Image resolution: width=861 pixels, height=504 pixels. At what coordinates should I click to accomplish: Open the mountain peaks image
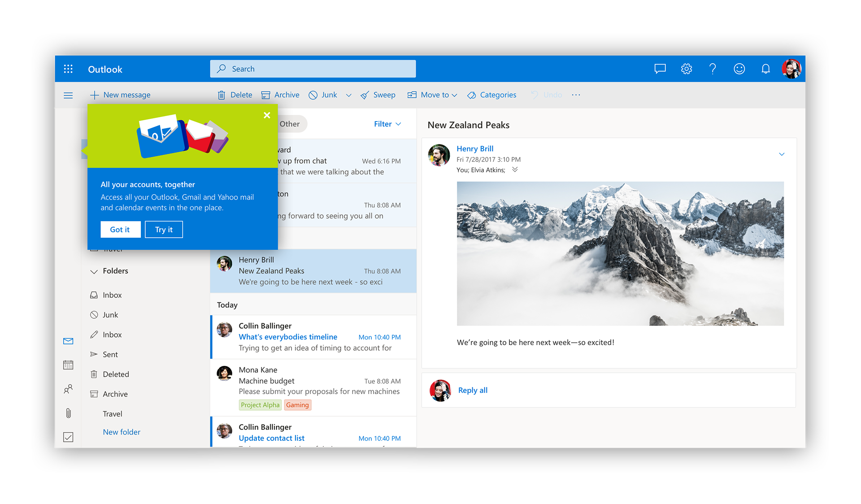click(620, 253)
